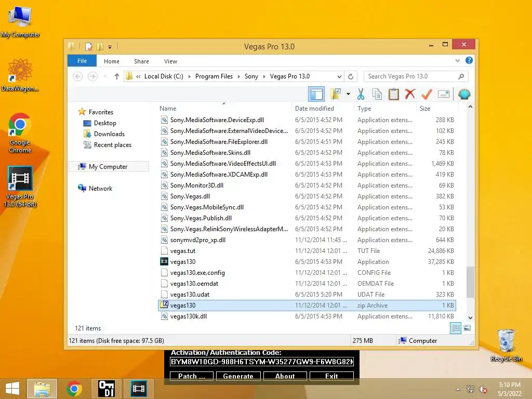This screenshot has width=532, height=399.
Task: Click the file list scrollbar up arrow
Action: tap(470, 107)
